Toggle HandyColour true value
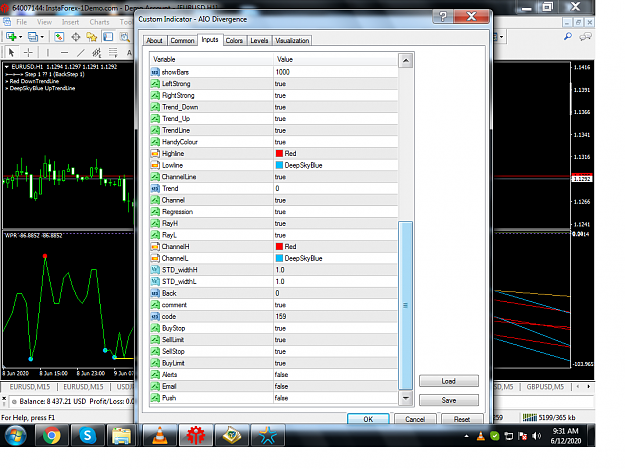Image resolution: width=625 pixels, height=469 pixels. tap(336, 142)
